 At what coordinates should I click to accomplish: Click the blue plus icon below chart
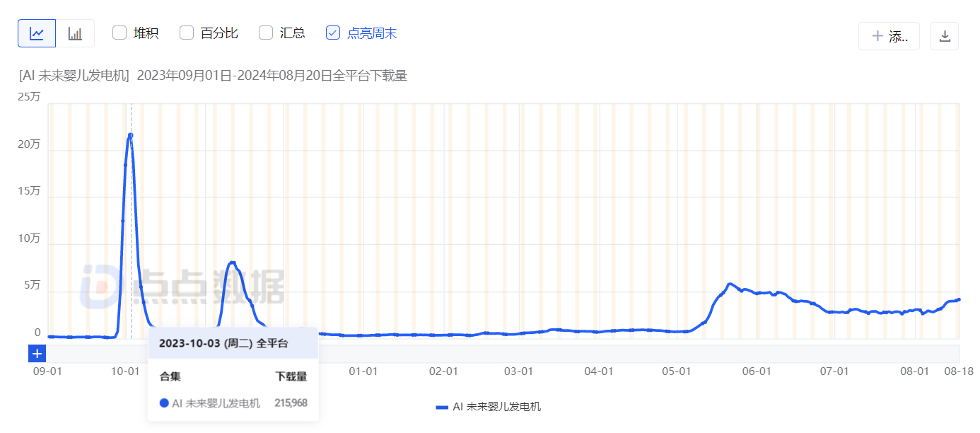coord(37,354)
